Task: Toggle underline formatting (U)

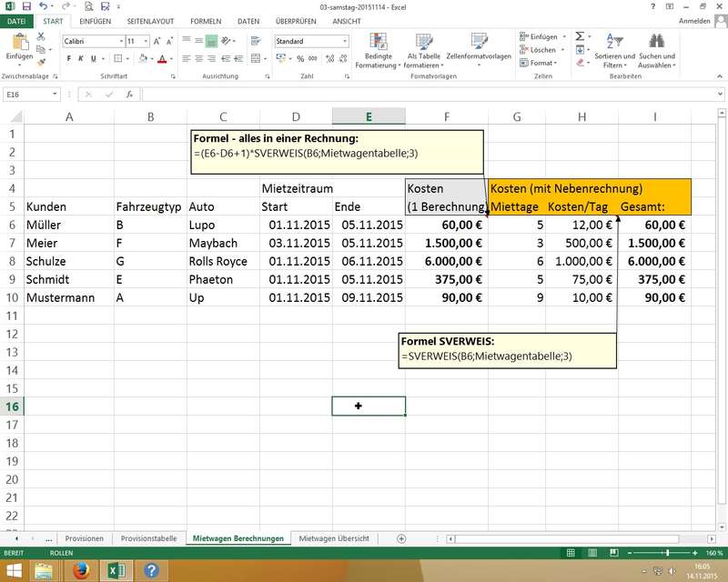Action: point(93,59)
